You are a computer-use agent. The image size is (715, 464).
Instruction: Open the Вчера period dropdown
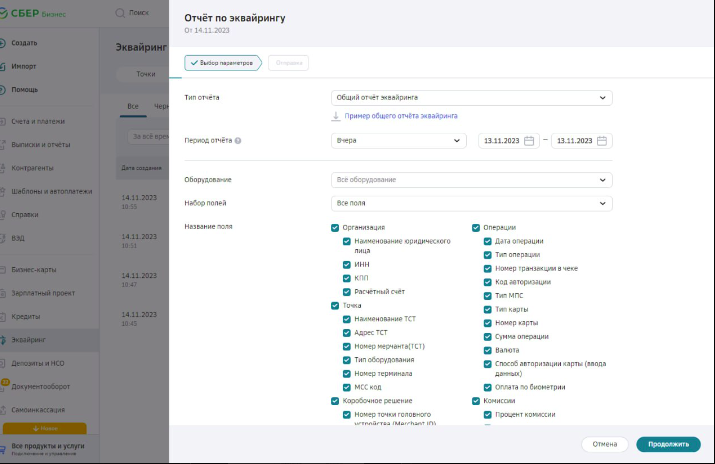[399, 141]
